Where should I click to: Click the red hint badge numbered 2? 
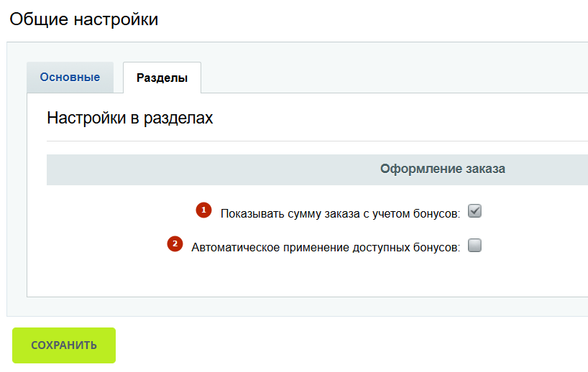[x=175, y=244]
